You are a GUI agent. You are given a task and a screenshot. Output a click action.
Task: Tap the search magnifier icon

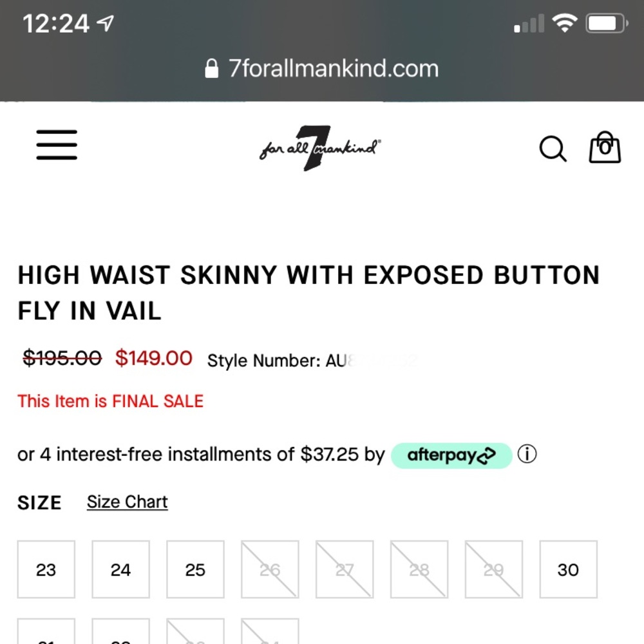pos(553,149)
